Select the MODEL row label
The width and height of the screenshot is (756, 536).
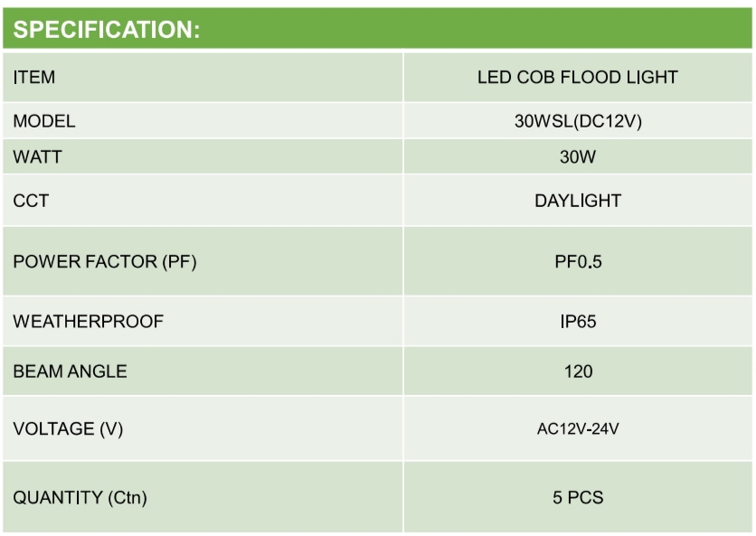pos(44,121)
